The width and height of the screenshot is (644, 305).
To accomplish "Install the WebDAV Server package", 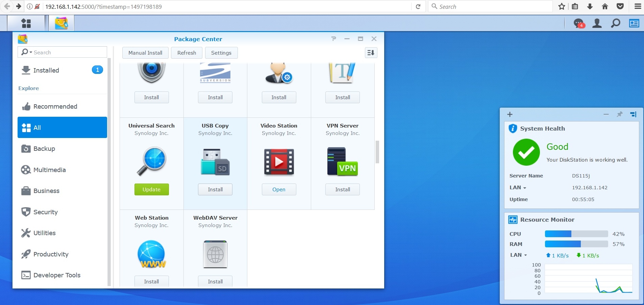I will [x=215, y=281].
